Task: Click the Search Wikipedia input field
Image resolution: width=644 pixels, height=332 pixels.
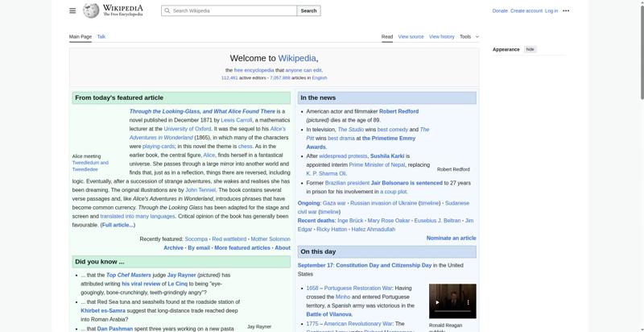Action: pos(229,10)
